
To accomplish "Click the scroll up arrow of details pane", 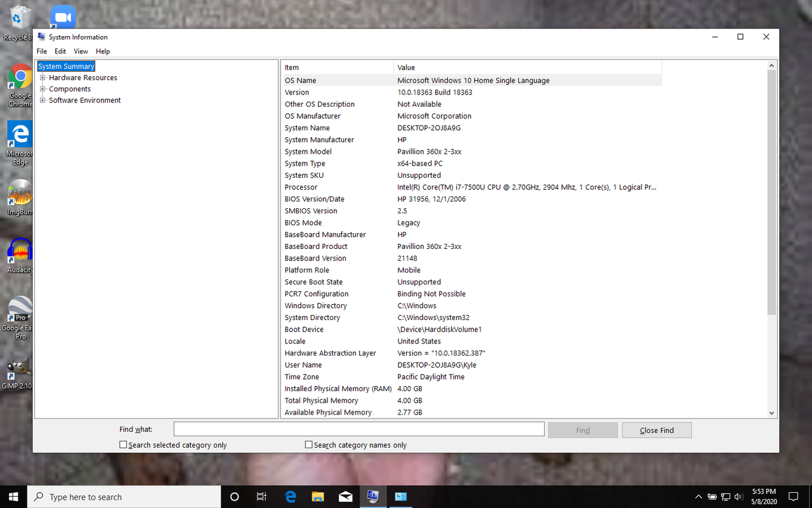I will 771,65.
